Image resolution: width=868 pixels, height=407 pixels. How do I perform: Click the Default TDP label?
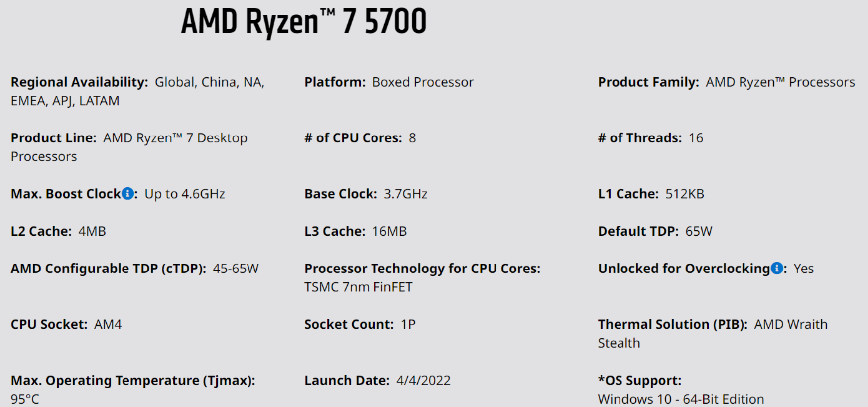[x=638, y=231]
